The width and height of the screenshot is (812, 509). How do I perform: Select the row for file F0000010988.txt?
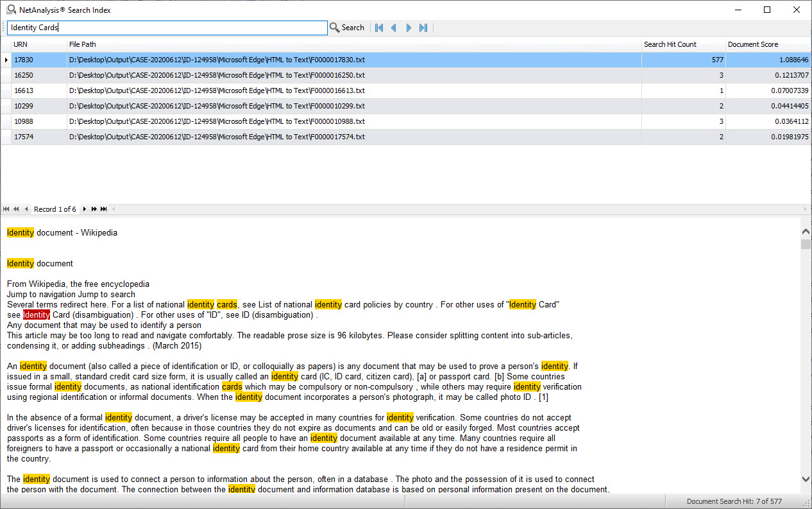[217, 121]
